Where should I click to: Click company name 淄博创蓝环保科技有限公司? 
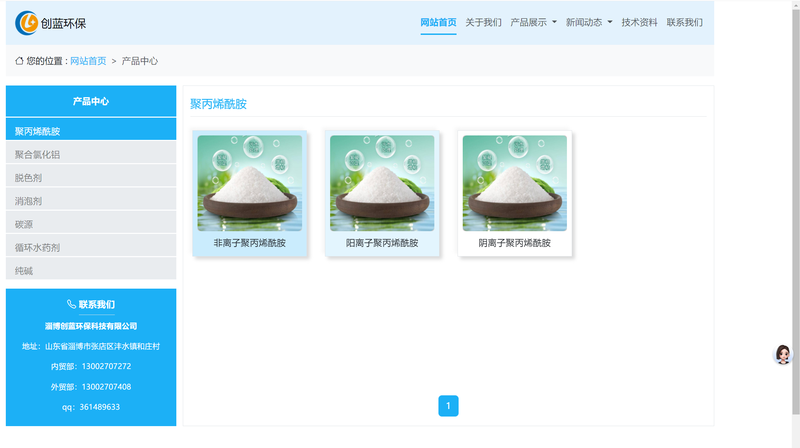point(91,326)
